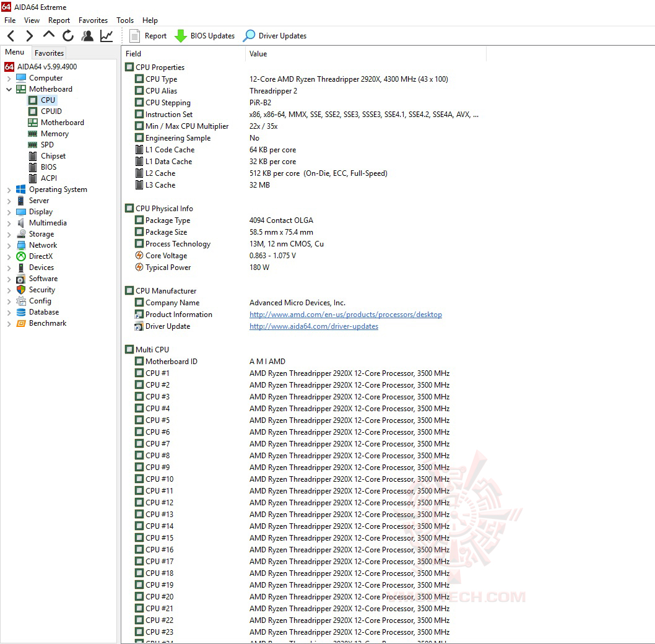Switch to the Menu tab
Image resolution: width=655 pixels, height=644 pixels.
(x=15, y=52)
